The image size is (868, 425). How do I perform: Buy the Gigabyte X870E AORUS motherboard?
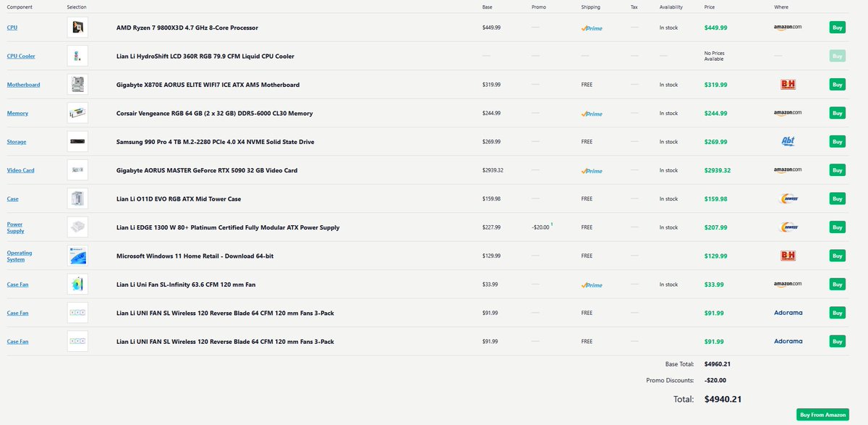coord(837,85)
